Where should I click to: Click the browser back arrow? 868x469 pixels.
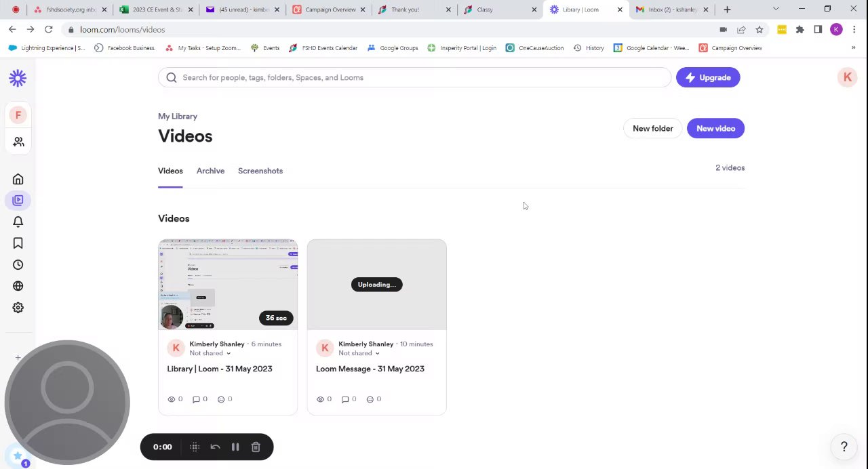click(x=12, y=30)
